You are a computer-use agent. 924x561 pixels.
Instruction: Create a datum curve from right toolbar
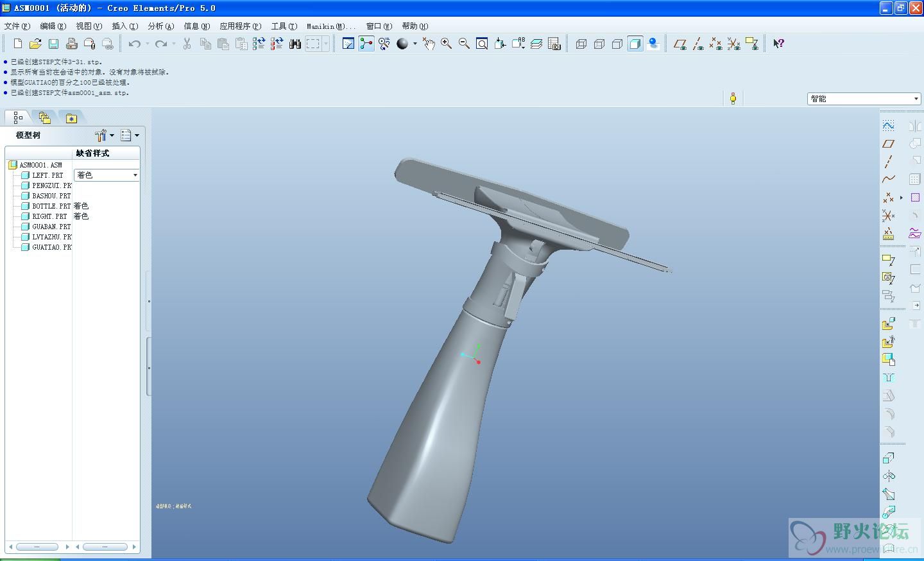pos(888,180)
